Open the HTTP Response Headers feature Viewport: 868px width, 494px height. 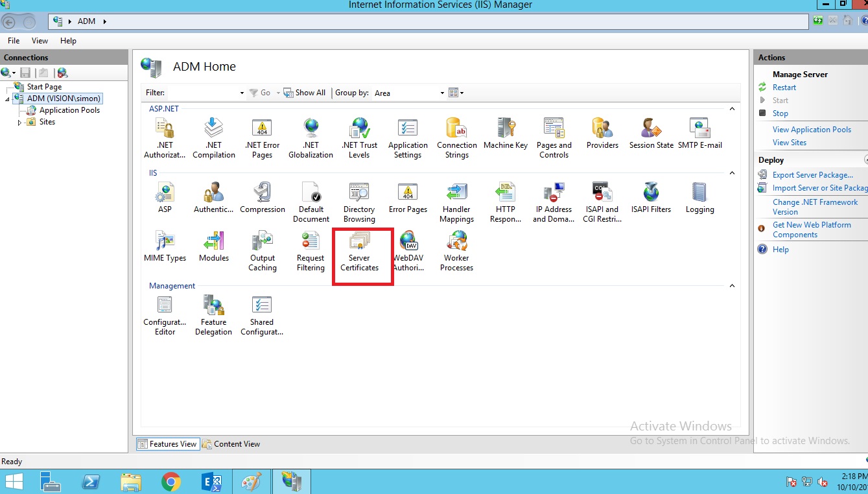[506, 202]
